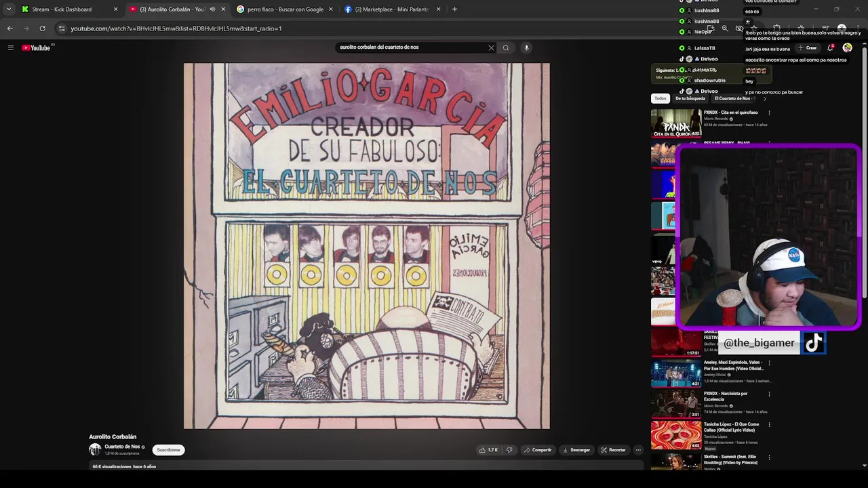Click the 66 K visualizaciones description text

point(124,466)
